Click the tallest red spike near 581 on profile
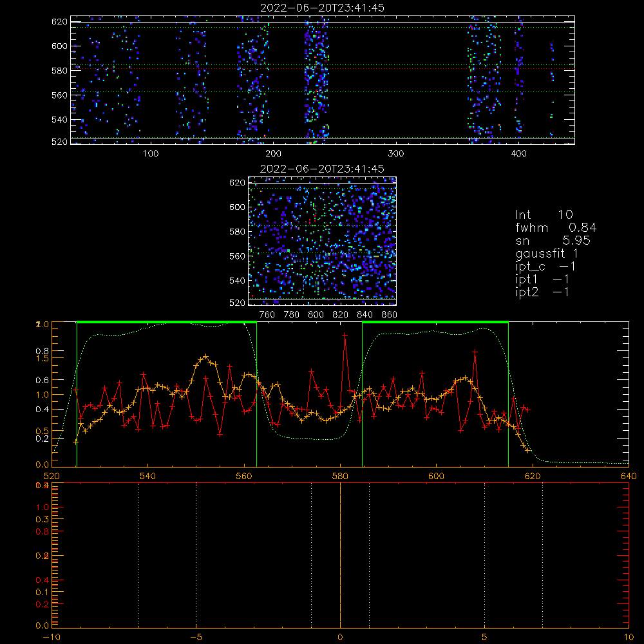 point(345,336)
